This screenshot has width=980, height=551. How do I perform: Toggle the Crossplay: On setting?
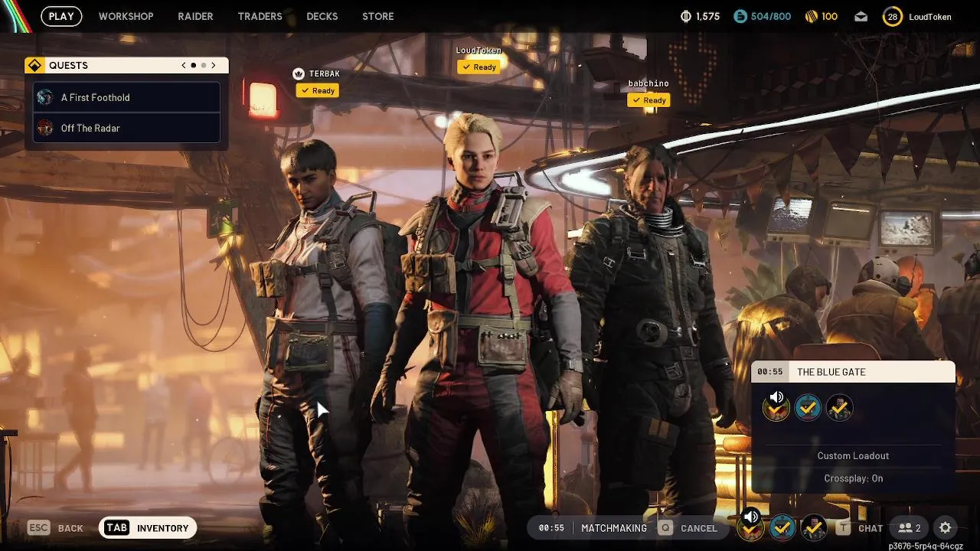853,478
